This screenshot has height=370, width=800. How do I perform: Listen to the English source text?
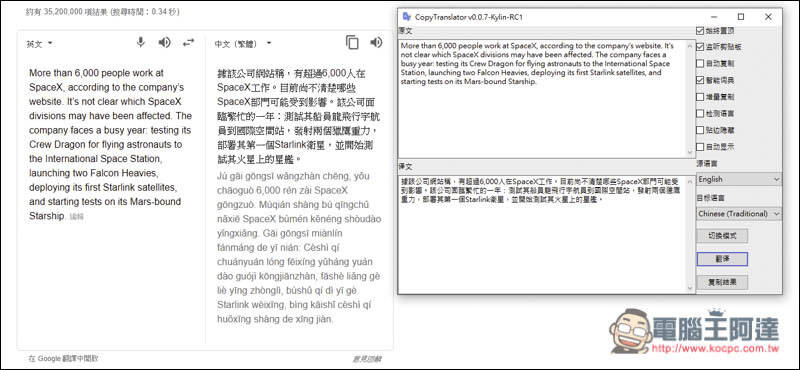pyautogui.click(x=164, y=43)
